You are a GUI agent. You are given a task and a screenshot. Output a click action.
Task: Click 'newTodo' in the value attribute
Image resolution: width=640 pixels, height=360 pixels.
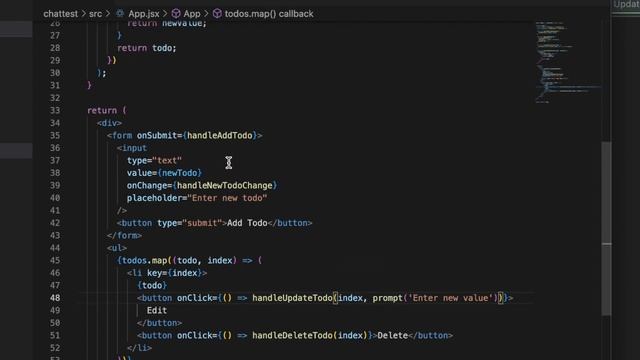point(180,173)
